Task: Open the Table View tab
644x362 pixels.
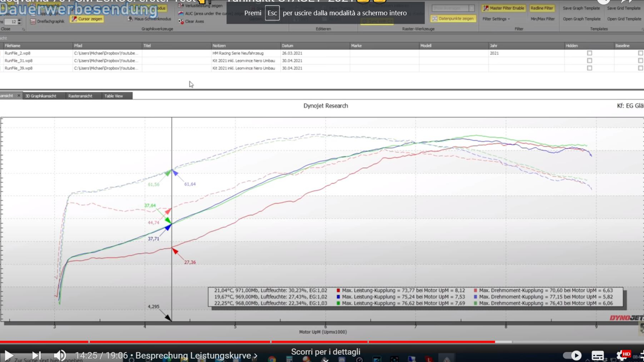Action: (113, 96)
